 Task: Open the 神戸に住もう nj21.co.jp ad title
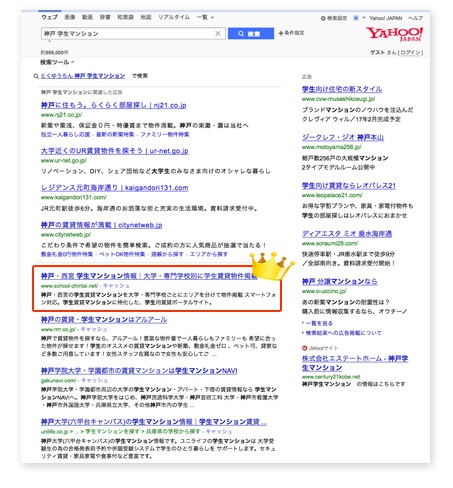tap(113, 105)
